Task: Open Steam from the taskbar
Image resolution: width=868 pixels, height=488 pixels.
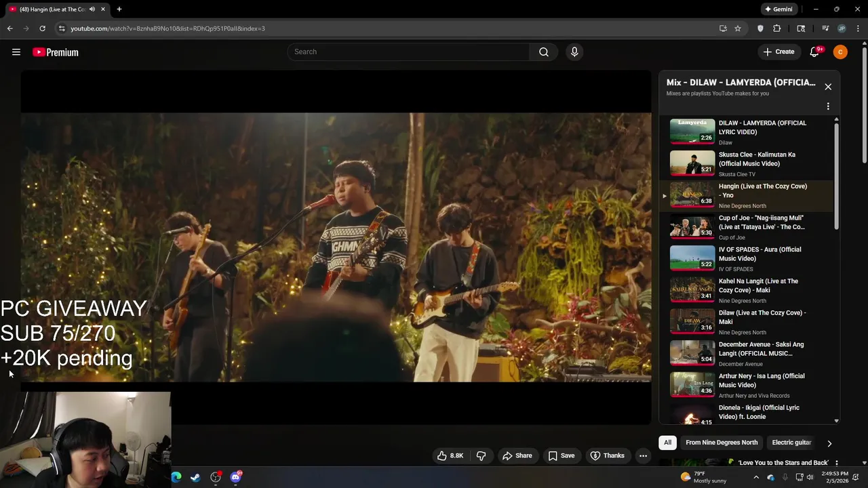Action: click(x=195, y=477)
